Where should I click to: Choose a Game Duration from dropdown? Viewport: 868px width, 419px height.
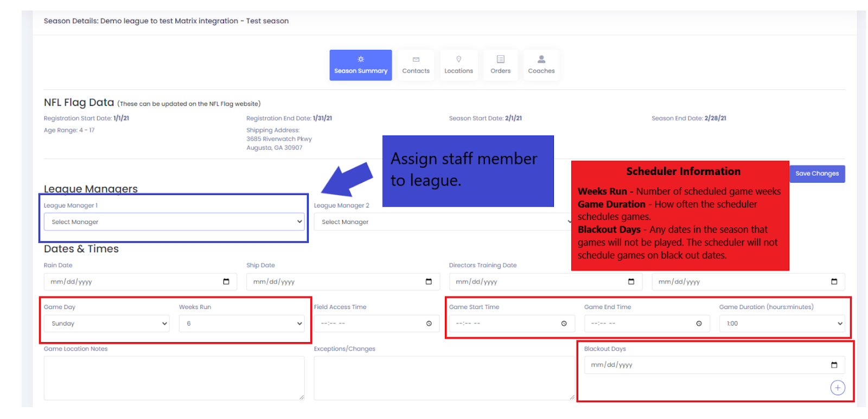click(782, 324)
